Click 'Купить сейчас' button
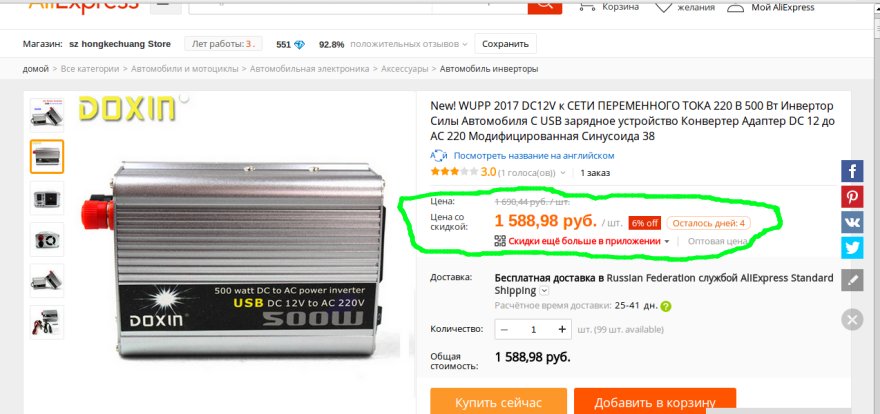 [x=498, y=402]
